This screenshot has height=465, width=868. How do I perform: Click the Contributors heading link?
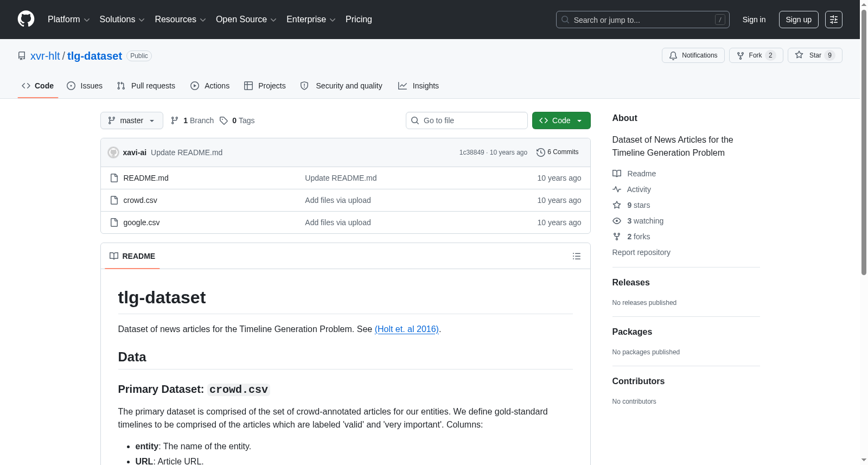click(639, 381)
